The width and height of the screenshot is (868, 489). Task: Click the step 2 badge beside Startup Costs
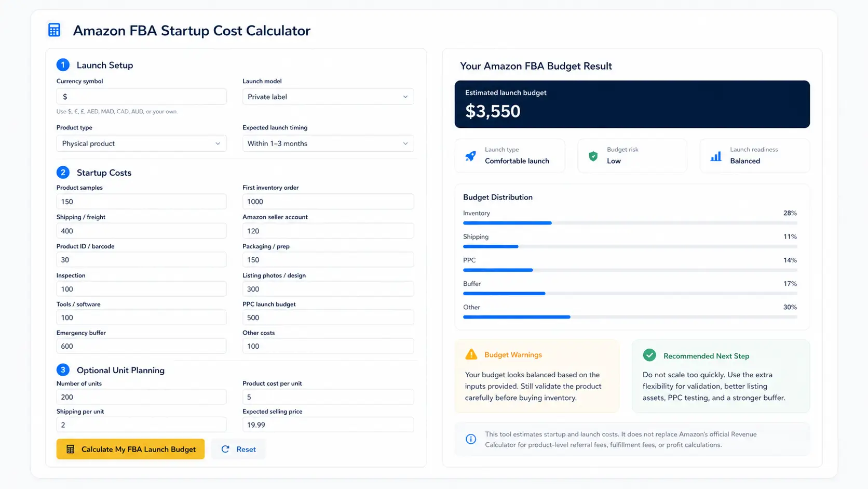coord(63,172)
